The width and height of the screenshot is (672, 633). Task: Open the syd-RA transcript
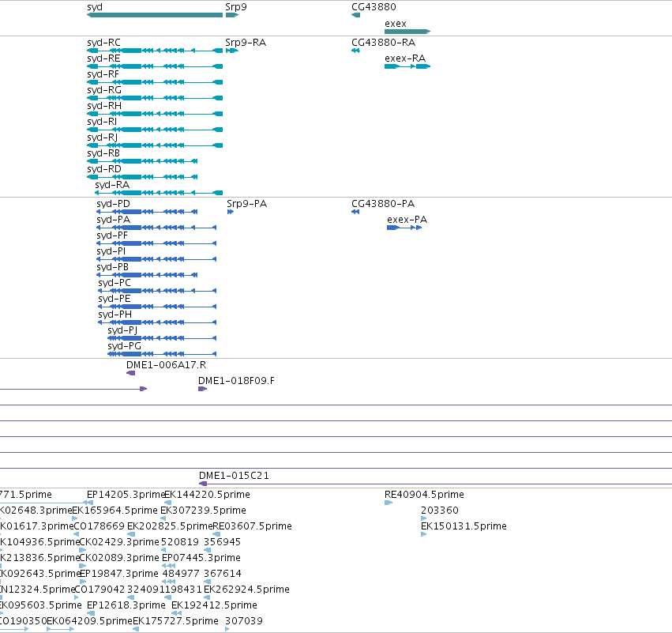point(159,193)
